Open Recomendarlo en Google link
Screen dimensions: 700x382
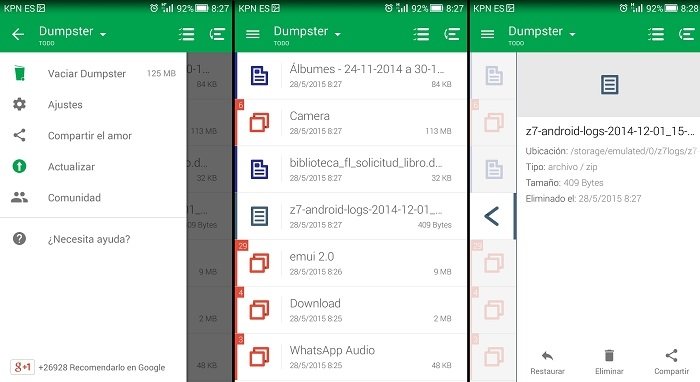[x=102, y=368]
